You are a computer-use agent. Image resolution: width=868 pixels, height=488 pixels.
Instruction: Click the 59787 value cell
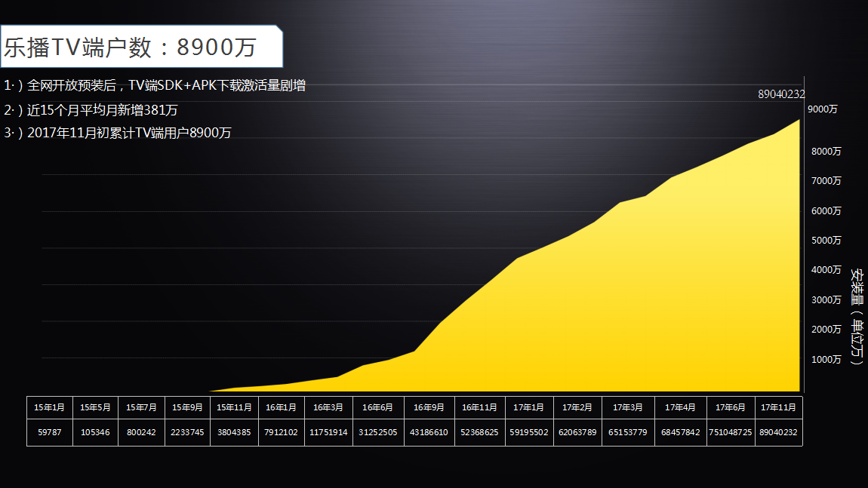[x=50, y=433]
